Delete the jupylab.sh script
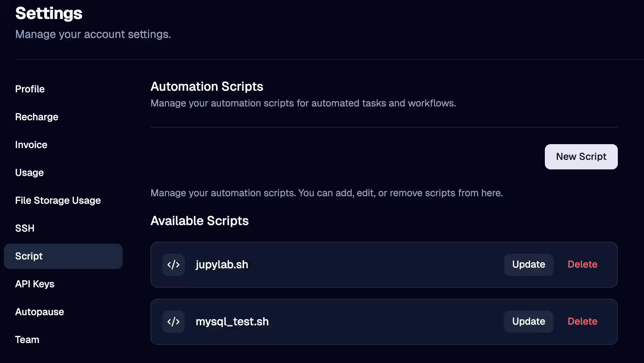 [582, 264]
